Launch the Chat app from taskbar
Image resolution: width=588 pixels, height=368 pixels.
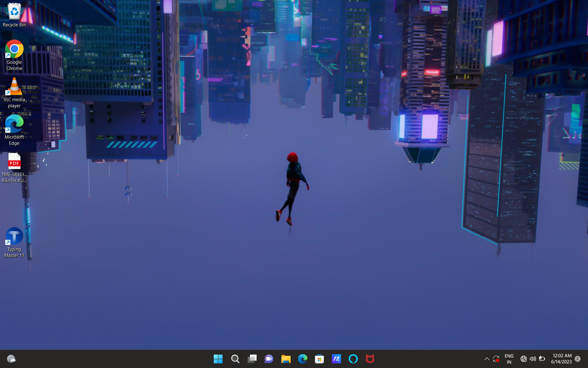(x=269, y=359)
